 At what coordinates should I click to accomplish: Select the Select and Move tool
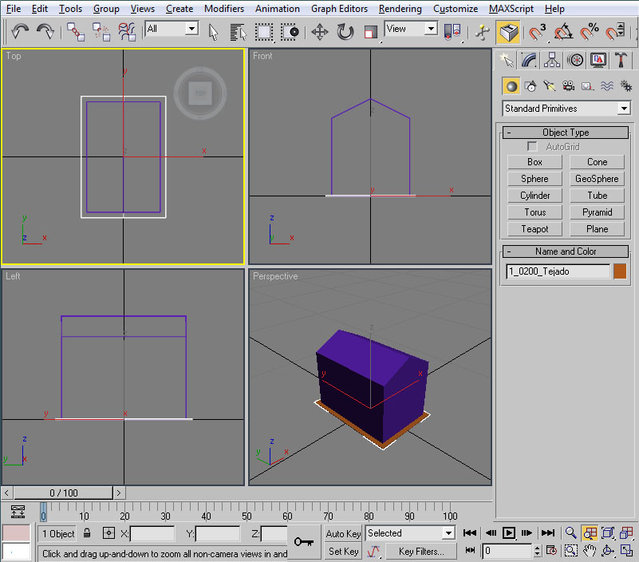pyautogui.click(x=320, y=32)
